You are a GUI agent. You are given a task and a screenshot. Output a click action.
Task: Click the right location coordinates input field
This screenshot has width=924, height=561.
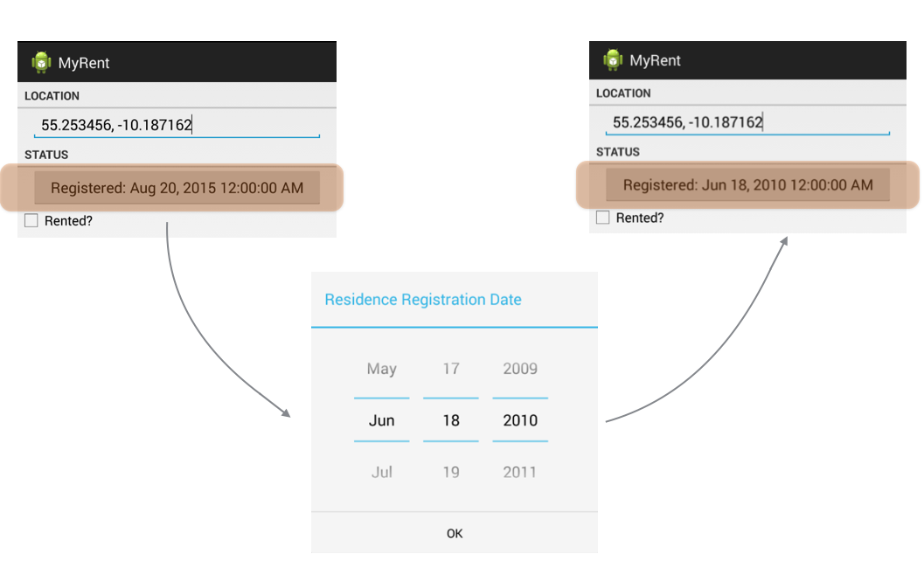click(x=684, y=122)
